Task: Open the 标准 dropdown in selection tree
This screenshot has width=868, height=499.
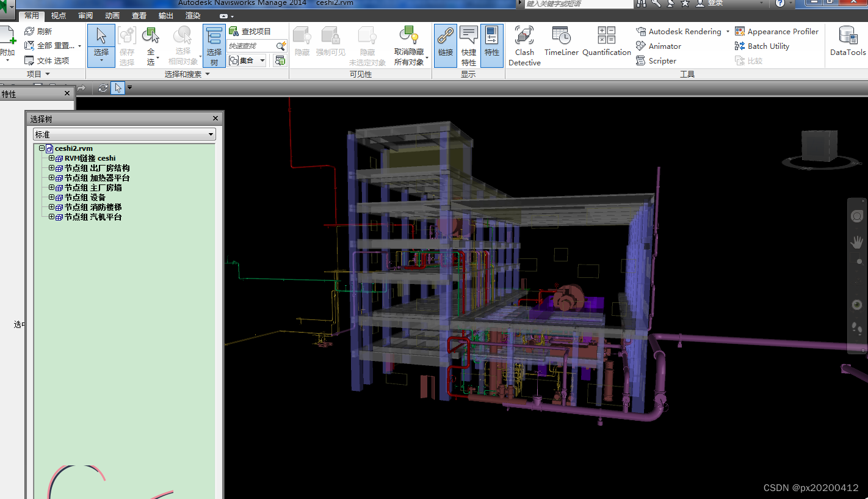Action: (211, 134)
